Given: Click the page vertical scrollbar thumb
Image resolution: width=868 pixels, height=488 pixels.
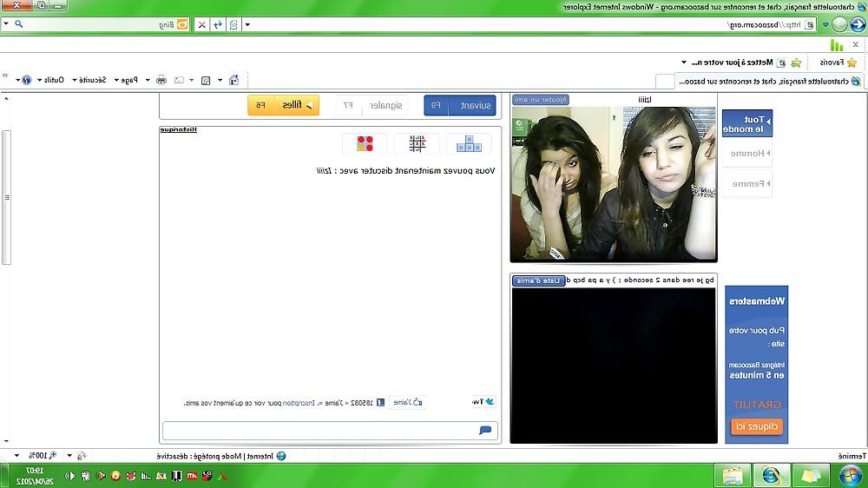Looking at the screenshot, I should 6,197.
